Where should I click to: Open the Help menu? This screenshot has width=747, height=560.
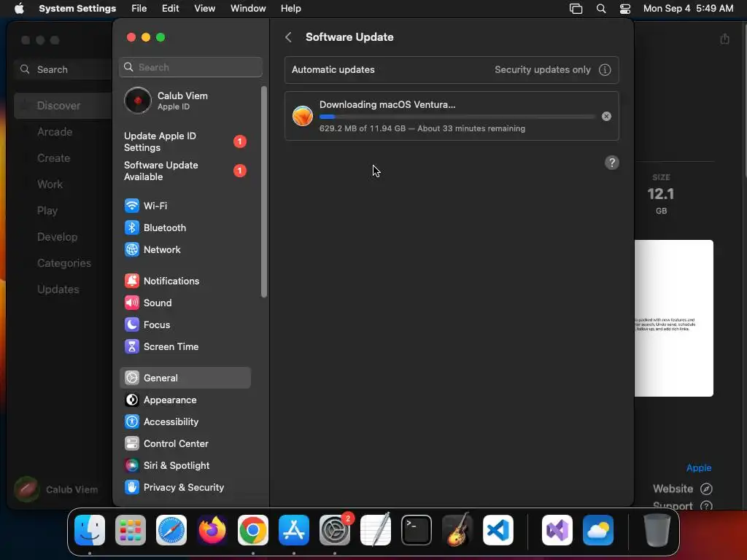[x=290, y=9]
